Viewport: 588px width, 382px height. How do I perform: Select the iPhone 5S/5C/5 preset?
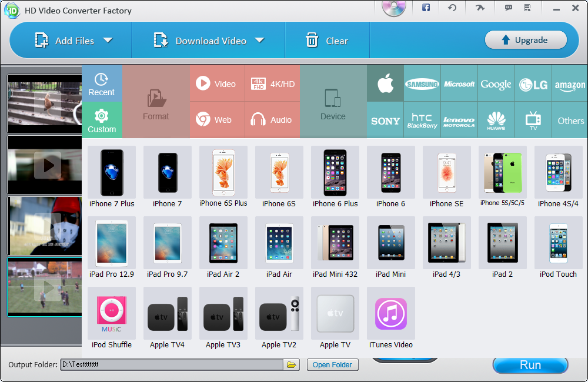point(503,177)
